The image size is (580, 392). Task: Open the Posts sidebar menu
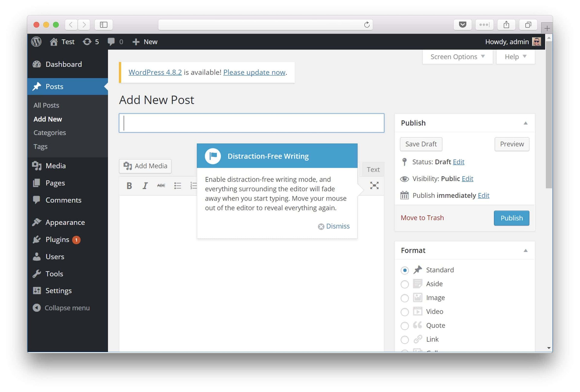click(68, 87)
